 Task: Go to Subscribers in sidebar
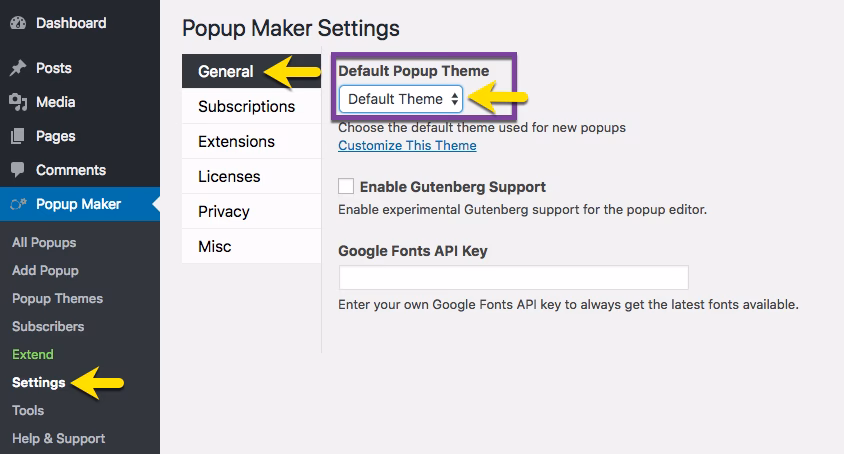(48, 326)
